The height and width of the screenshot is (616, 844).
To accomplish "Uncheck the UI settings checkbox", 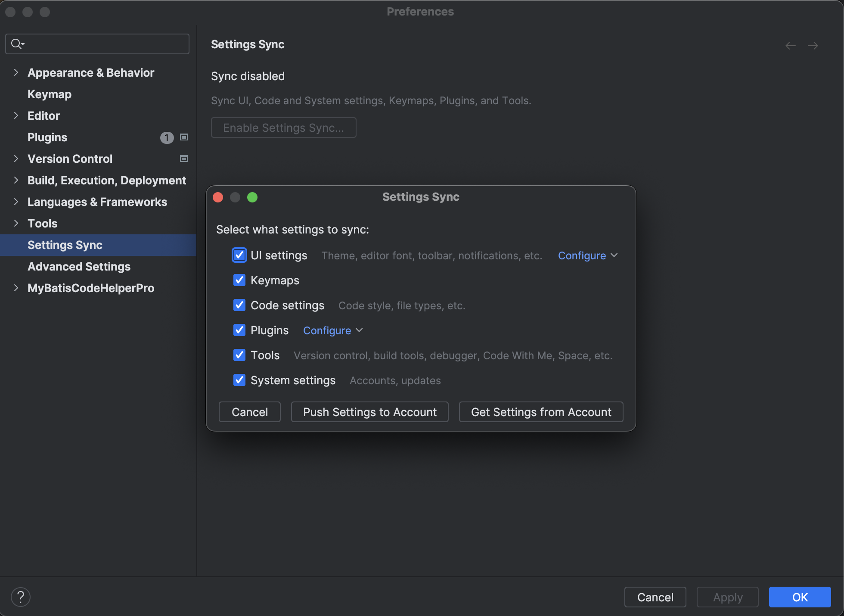I will pyautogui.click(x=239, y=255).
